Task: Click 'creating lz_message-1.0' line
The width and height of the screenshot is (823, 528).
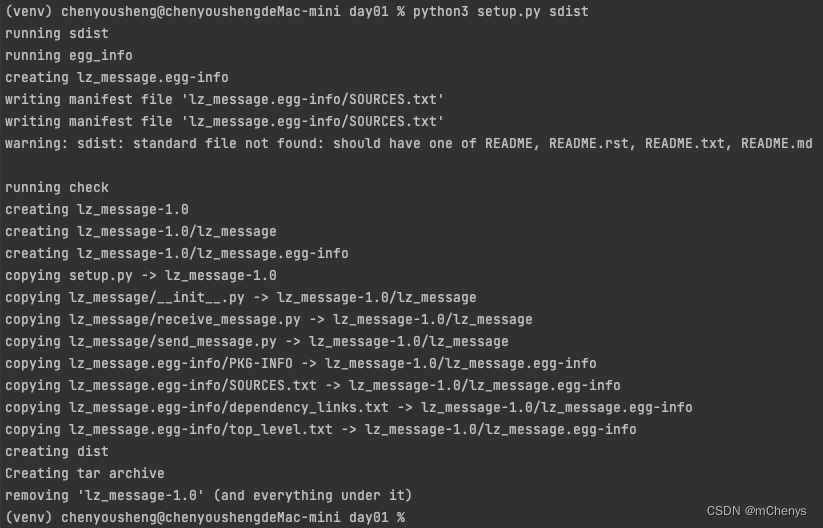Action: click(97, 210)
